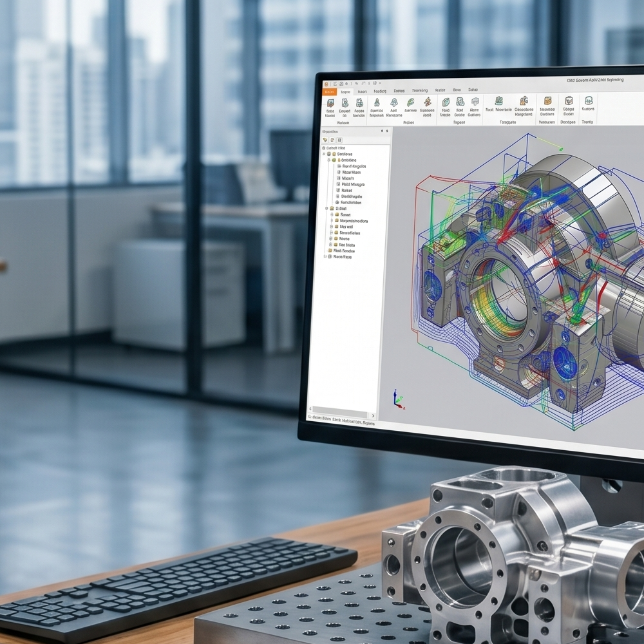Image resolution: width=644 pixels, height=644 pixels.
Task: Expand the first subfolder under the middle tree group
Action: click(x=332, y=215)
